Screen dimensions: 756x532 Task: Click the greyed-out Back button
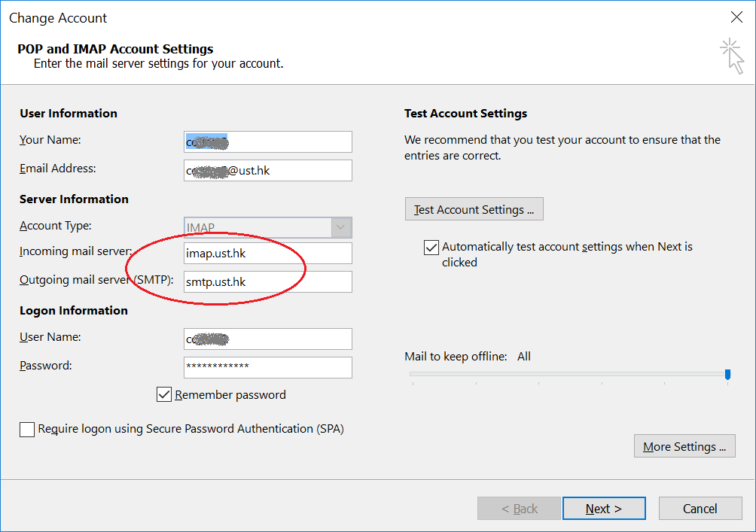(519, 509)
